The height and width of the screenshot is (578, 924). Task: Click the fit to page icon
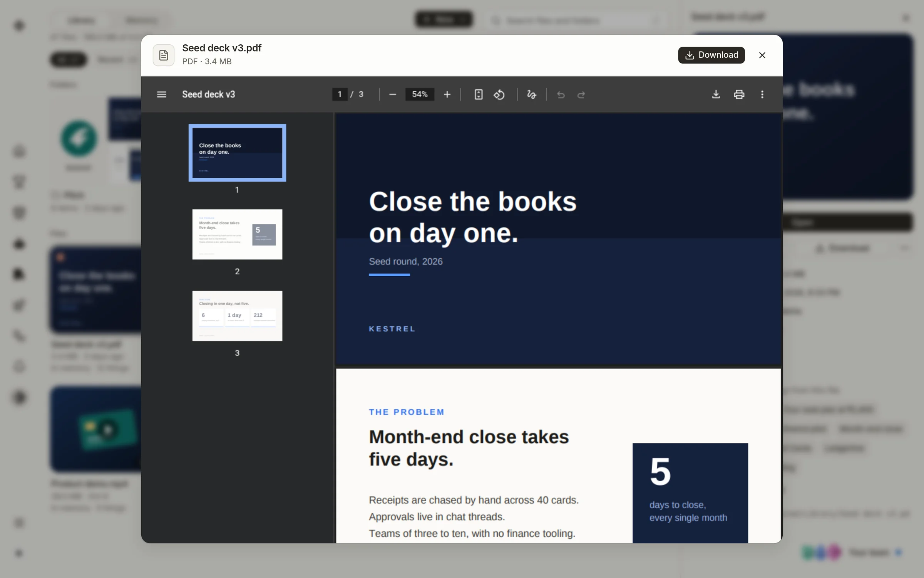point(478,94)
